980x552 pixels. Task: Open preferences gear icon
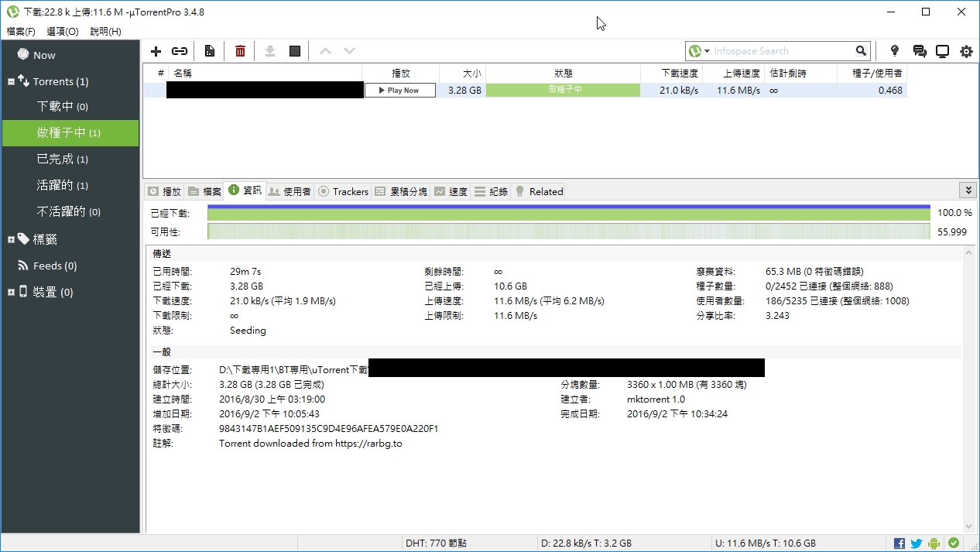pos(966,51)
